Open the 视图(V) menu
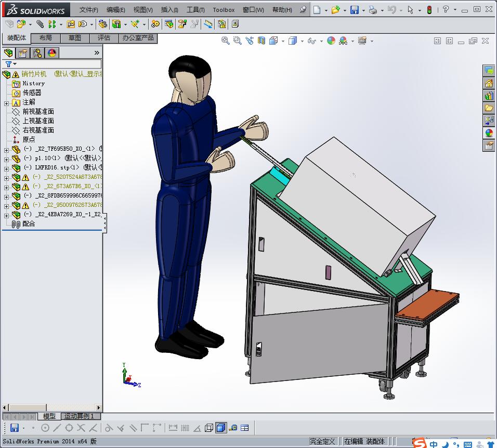The height and width of the screenshot is (448, 497). tap(143, 10)
